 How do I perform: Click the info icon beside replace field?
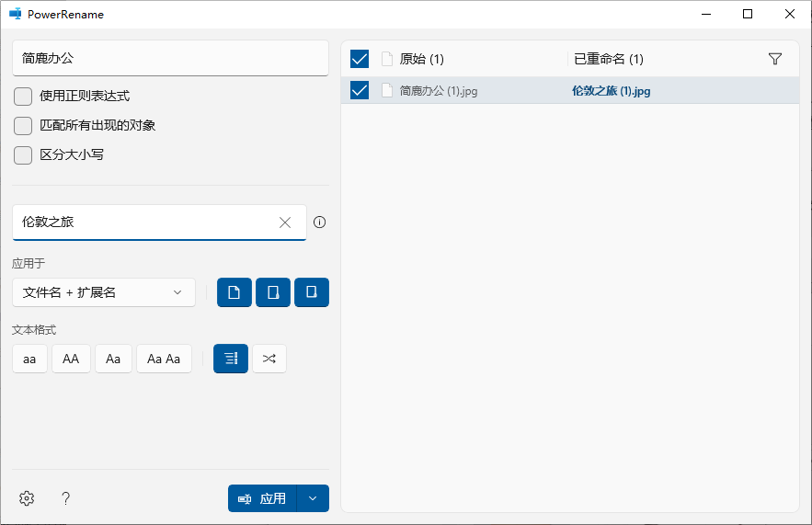(320, 223)
